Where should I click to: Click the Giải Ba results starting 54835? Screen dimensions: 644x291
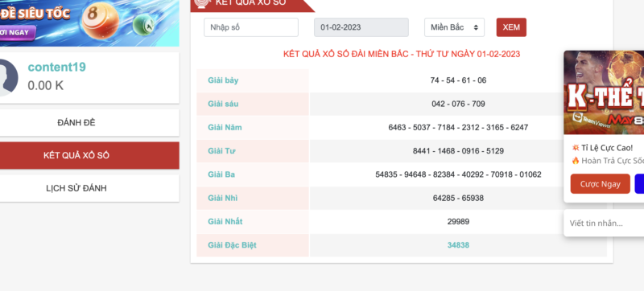[x=458, y=174]
